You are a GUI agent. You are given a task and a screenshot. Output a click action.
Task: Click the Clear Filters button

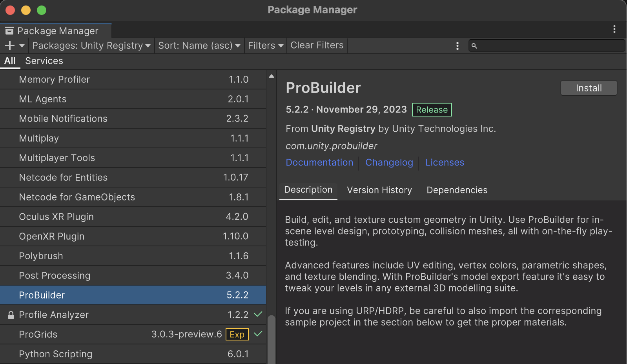pyautogui.click(x=317, y=45)
